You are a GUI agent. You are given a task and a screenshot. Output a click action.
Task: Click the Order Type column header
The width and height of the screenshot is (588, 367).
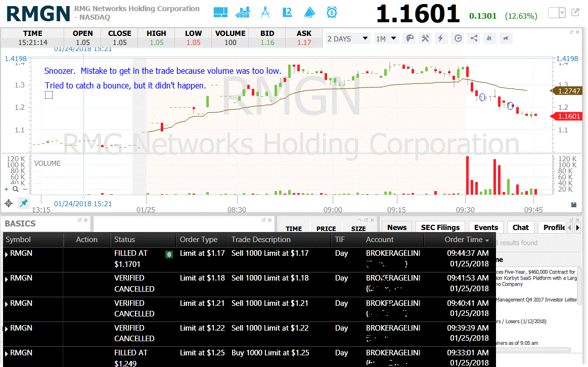198,240
